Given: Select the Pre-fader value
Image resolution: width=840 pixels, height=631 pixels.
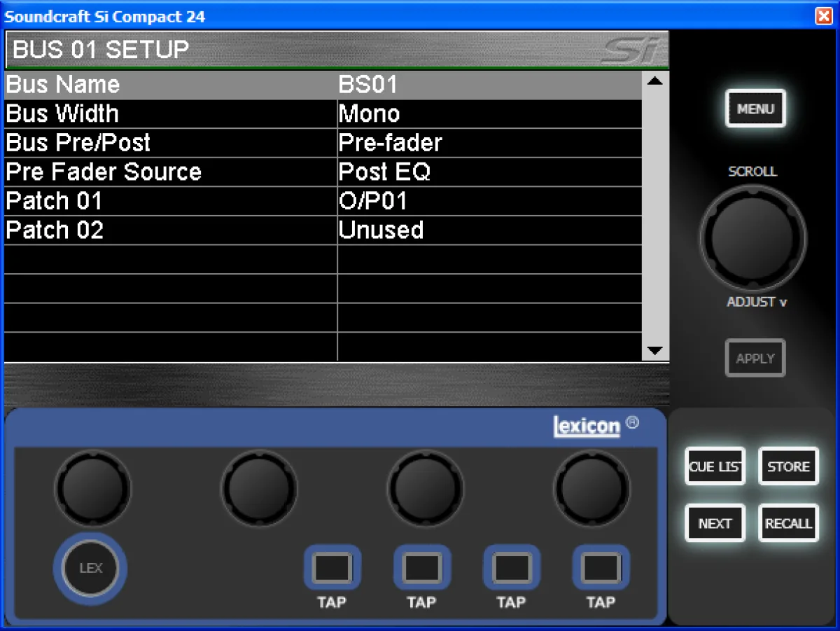Looking at the screenshot, I should [391, 143].
